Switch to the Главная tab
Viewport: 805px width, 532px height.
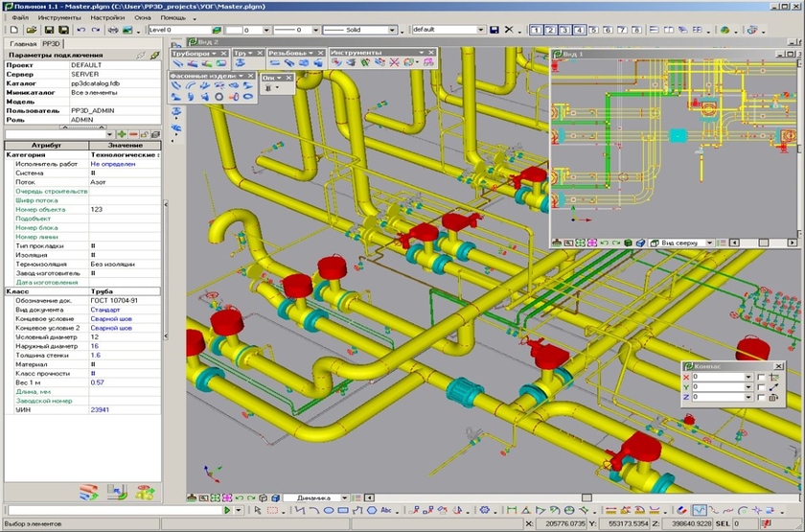click(x=23, y=44)
